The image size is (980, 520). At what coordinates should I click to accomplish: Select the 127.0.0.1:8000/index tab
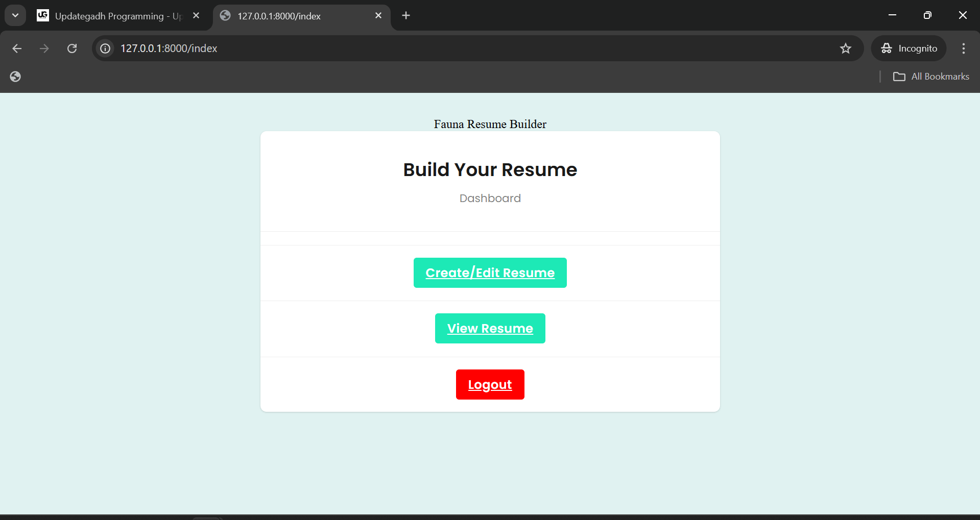tap(294, 16)
